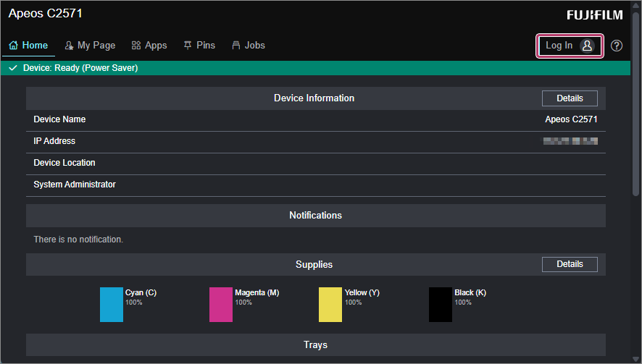Click the Device: Ready (Power Saver) status text
Viewport: 642px width, 364px height.
pyautogui.click(x=80, y=68)
